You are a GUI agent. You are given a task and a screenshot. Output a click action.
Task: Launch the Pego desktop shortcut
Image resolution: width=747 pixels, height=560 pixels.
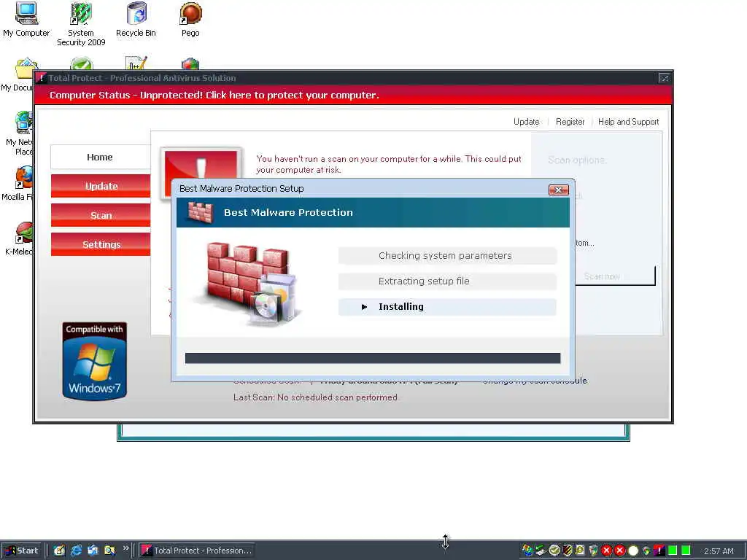190,19
